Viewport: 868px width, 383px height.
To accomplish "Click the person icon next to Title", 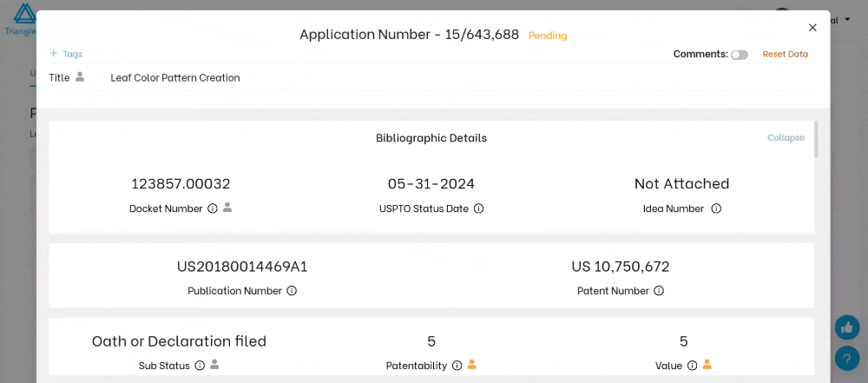I will (x=80, y=77).
